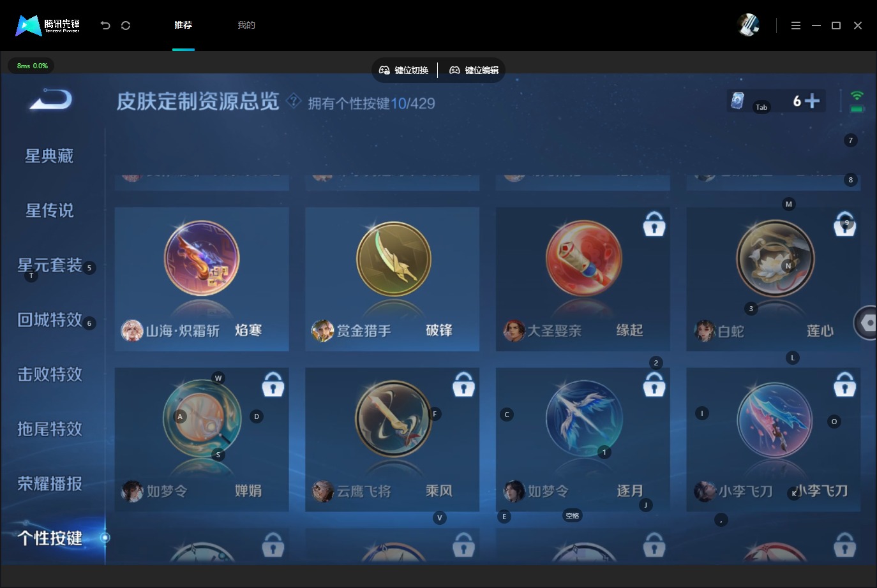Click the 键位编辑 button
The height and width of the screenshot is (588, 877).
474,70
